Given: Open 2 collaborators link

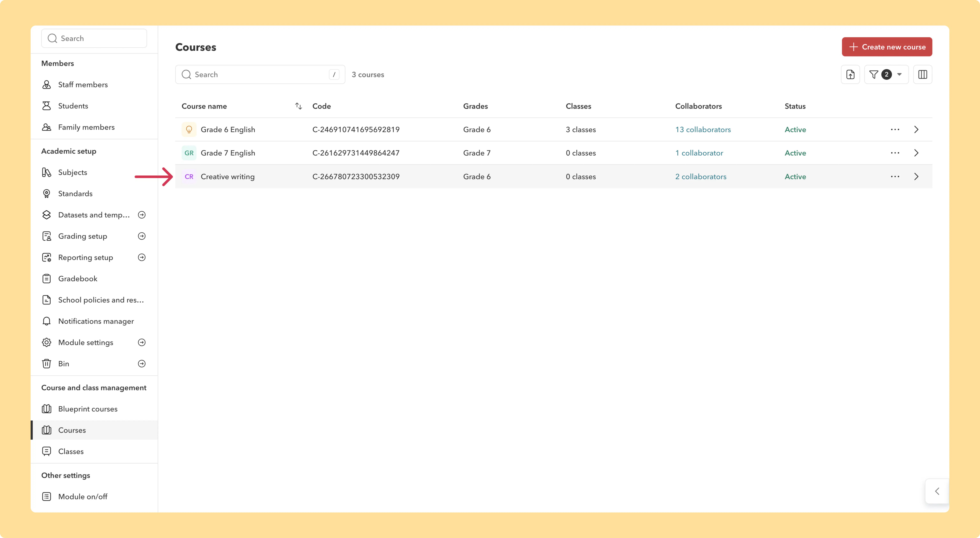Looking at the screenshot, I should [701, 177].
